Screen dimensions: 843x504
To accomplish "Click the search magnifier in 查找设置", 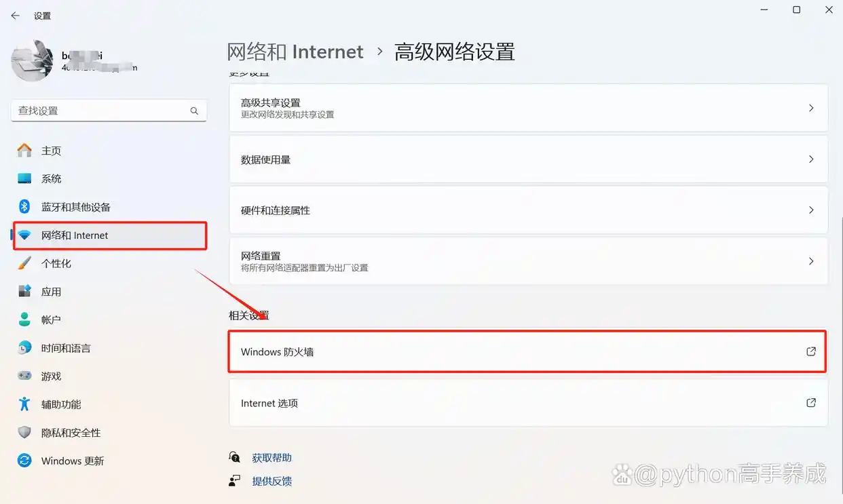I will pyautogui.click(x=194, y=110).
